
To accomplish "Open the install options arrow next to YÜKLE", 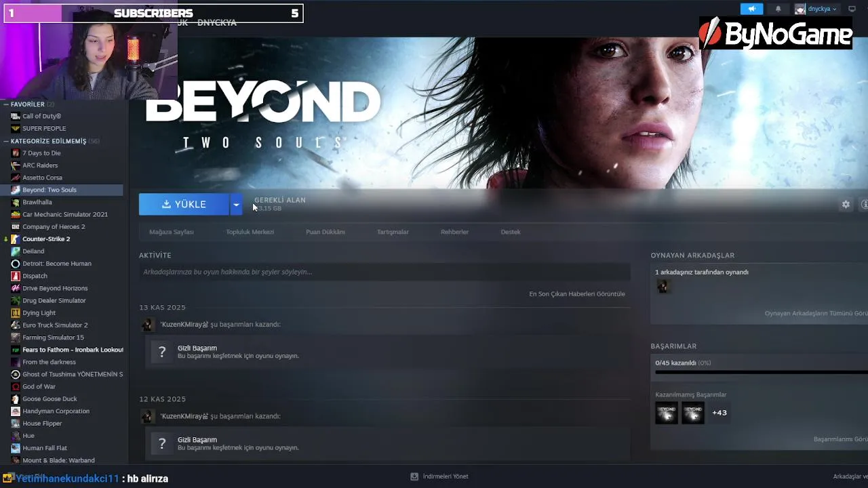I will click(x=236, y=204).
